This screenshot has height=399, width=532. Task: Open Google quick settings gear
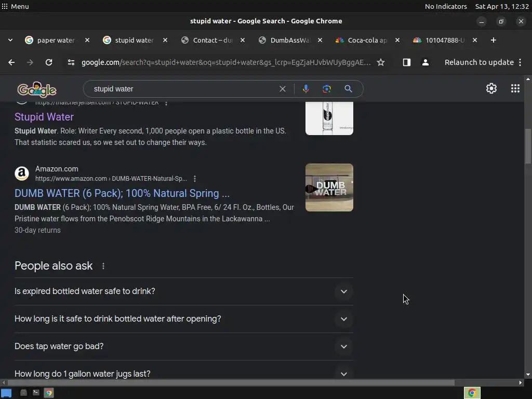(x=491, y=88)
